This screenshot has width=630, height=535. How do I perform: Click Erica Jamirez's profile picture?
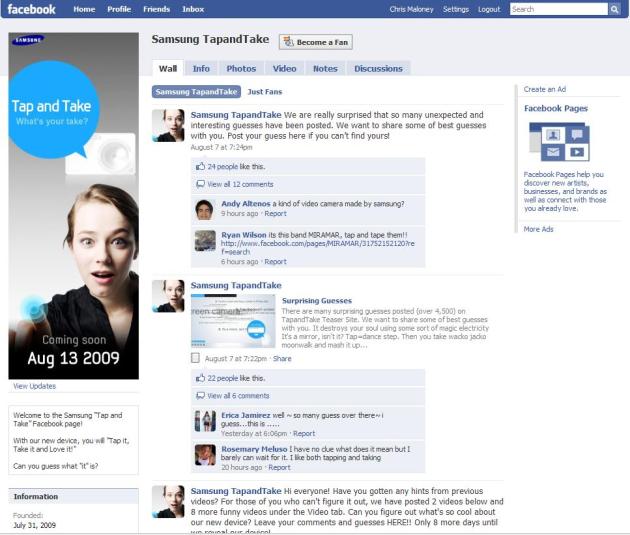(x=205, y=421)
